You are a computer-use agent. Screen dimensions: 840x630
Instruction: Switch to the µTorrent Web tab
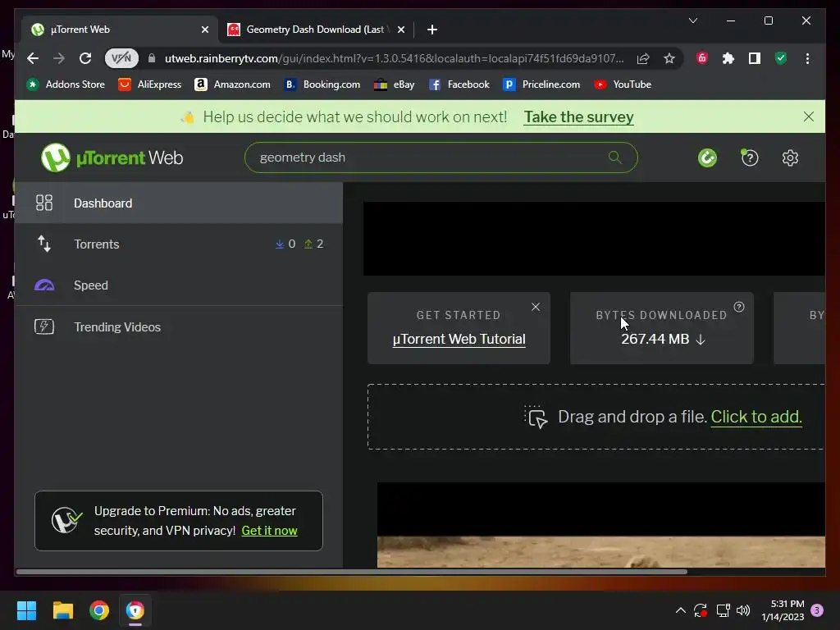coord(119,30)
